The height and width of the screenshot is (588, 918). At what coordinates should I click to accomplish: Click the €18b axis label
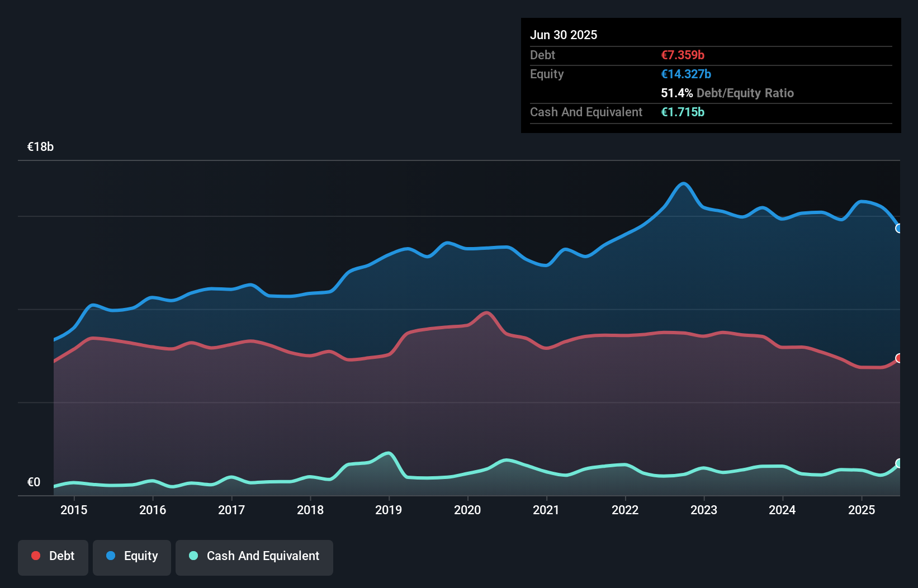coord(40,146)
